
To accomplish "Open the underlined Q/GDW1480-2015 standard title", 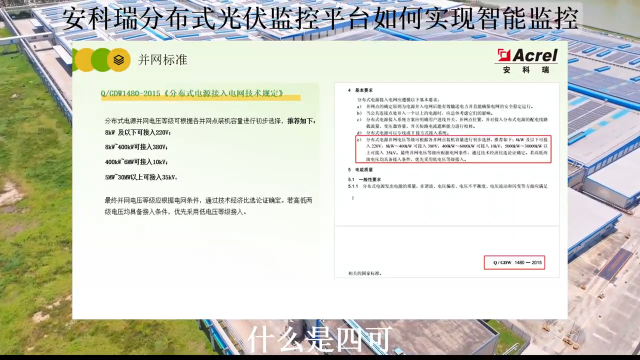I will pyautogui.click(x=192, y=93).
